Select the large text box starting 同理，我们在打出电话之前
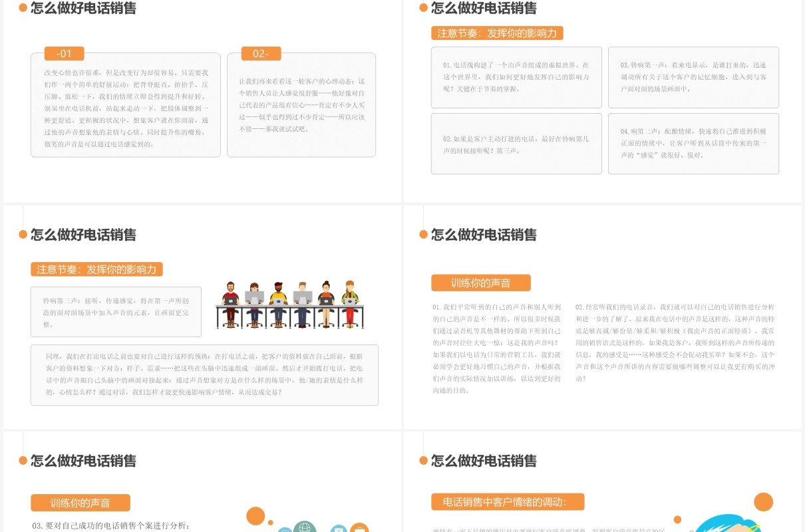The image size is (805, 532). tap(204, 375)
